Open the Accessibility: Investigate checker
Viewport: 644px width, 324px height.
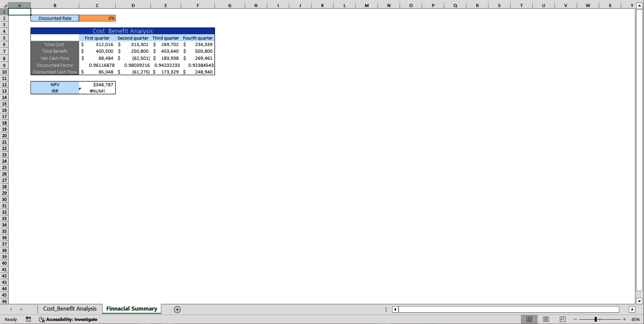(68, 319)
